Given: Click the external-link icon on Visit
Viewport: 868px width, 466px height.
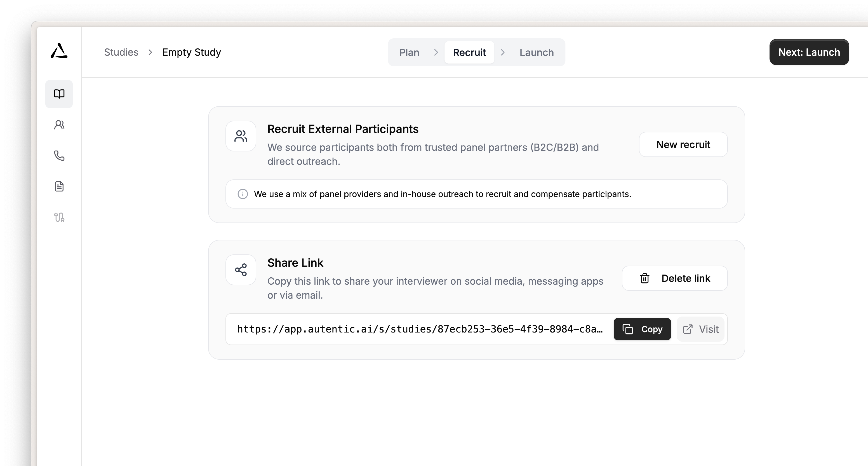Looking at the screenshot, I should pos(688,329).
